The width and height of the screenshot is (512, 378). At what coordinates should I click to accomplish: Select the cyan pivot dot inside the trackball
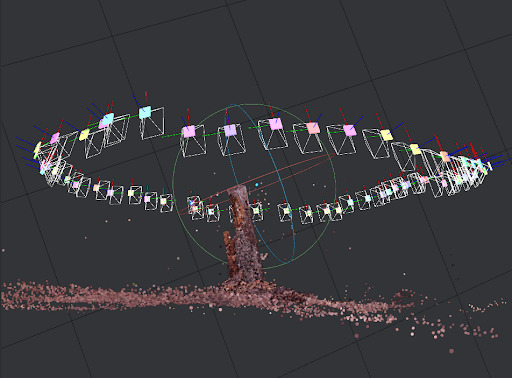click(257, 184)
